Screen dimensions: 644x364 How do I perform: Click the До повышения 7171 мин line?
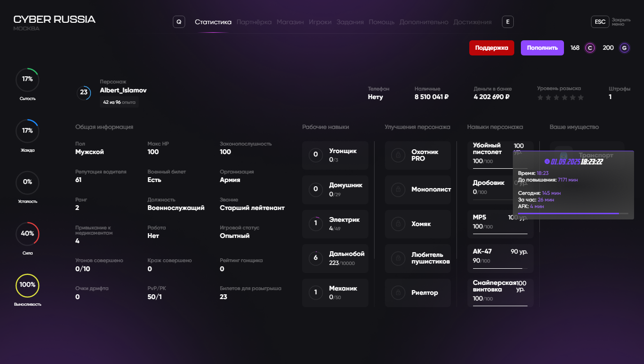(x=548, y=180)
